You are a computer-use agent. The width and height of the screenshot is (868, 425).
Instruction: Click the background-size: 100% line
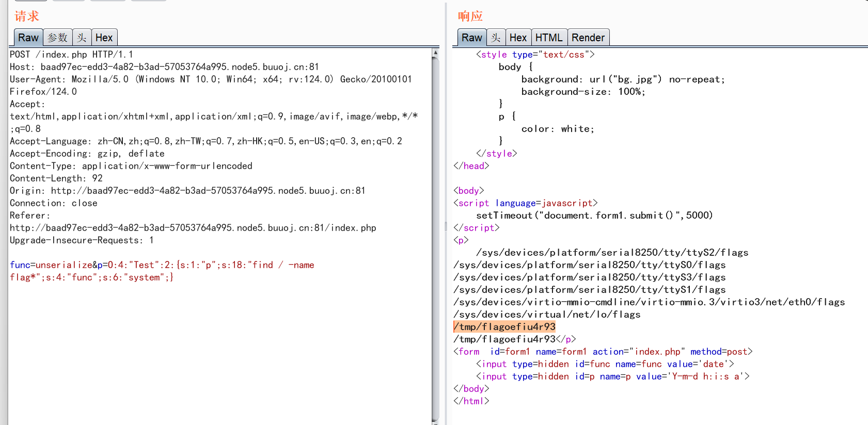coord(583,91)
